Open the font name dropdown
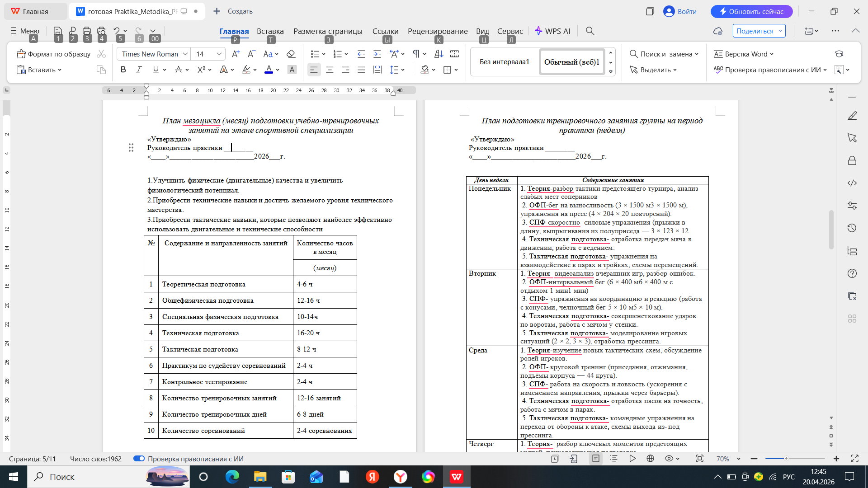The width and height of the screenshot is (868, 488). tap(185, 54)
